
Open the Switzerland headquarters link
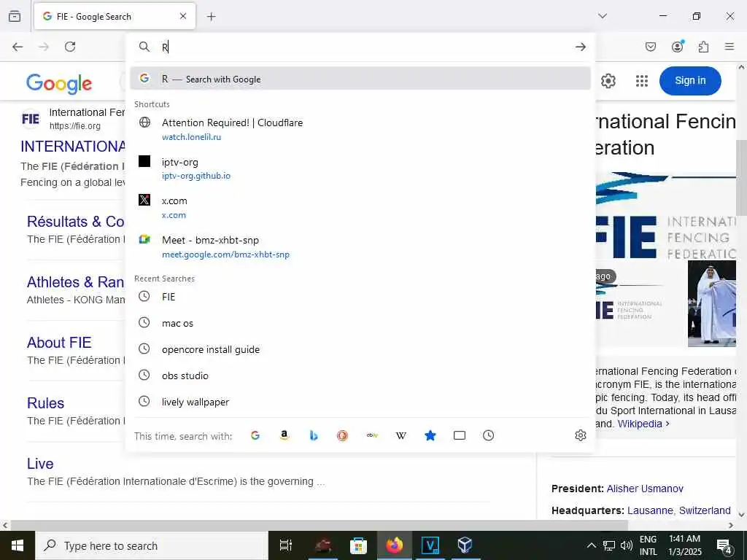click(705, 510)
